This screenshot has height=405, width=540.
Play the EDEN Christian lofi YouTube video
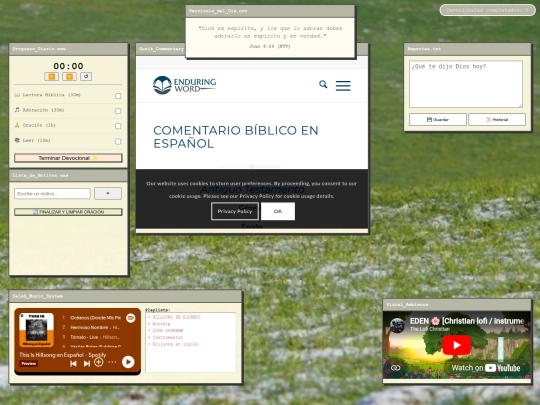point(457,345)
